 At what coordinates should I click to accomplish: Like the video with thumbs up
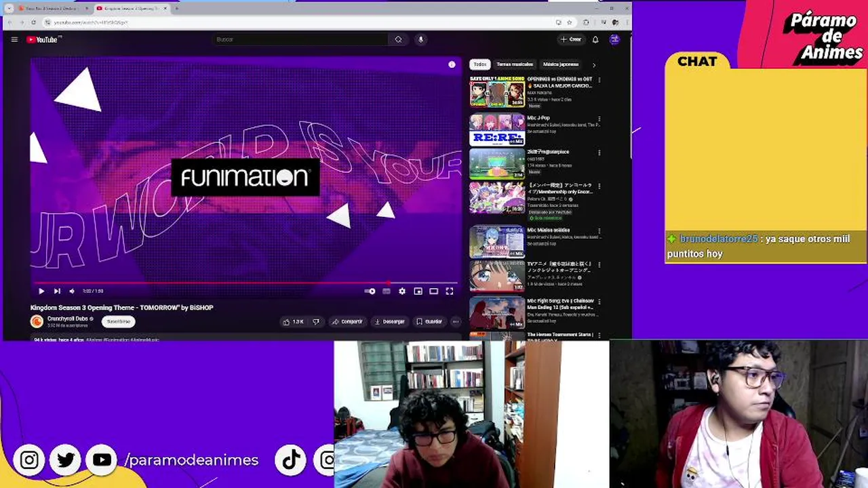[x=293, y=321]
